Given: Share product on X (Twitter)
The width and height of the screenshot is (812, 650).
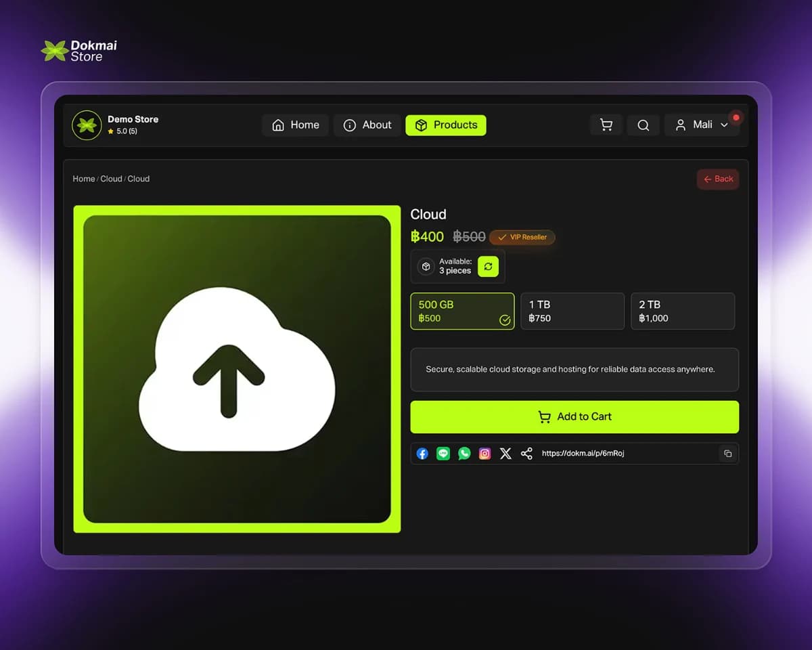Looking at the screenshot, I should 505,454.
